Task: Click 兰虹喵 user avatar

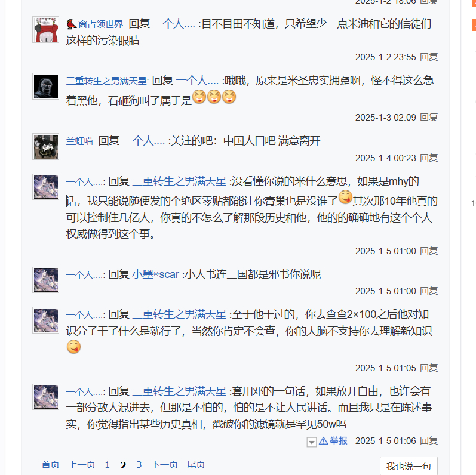Action: pos(46,147)
